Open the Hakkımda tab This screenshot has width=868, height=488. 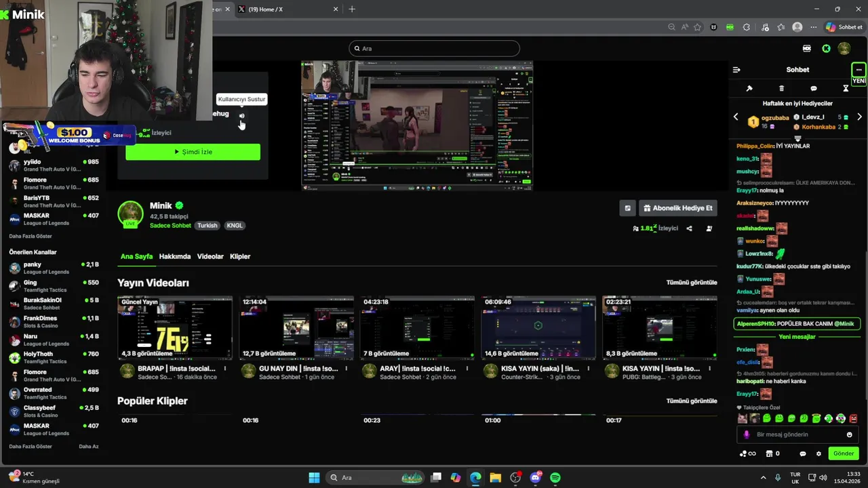(x=175, y=256)
